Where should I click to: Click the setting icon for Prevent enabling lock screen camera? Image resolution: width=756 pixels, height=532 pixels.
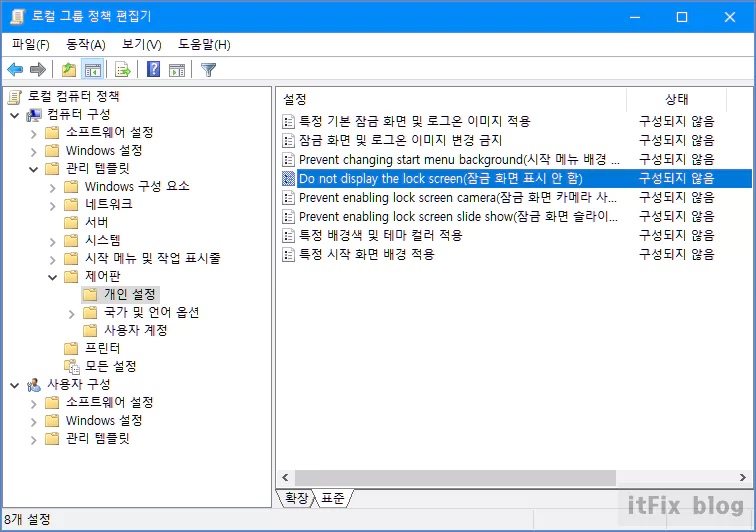pyautogui.click(x=288, y=197)
